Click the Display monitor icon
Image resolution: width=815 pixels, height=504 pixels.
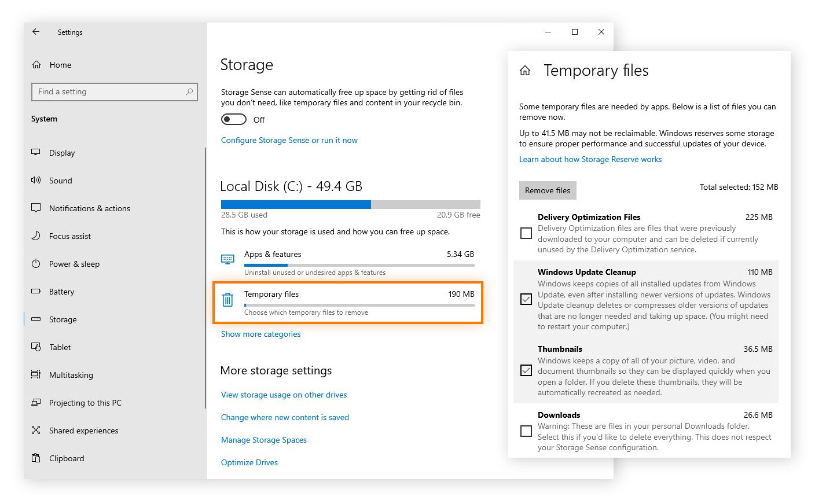click(36, 153)
